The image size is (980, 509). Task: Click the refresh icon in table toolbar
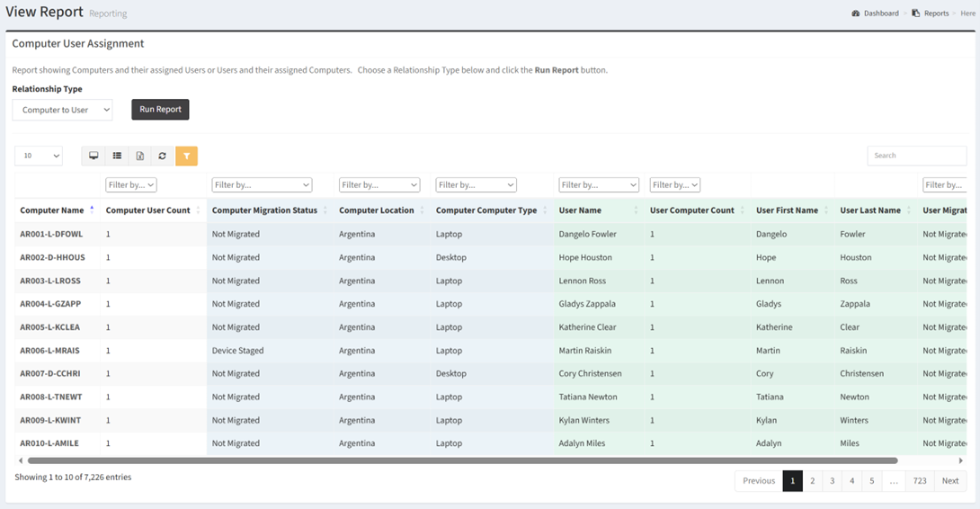163,156
